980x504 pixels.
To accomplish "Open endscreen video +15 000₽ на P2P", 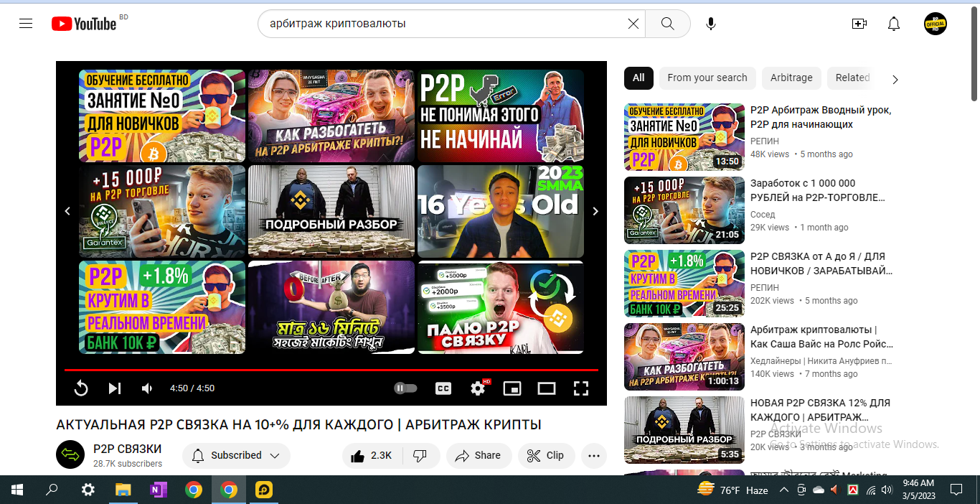I will (x=162, y=211).
